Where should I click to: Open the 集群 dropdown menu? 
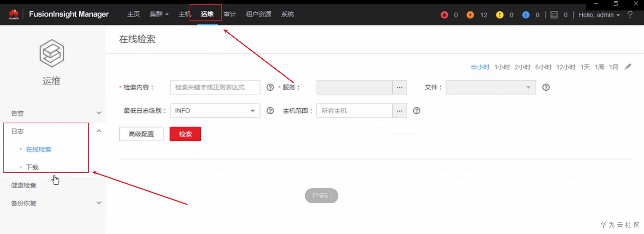point(159,14)
